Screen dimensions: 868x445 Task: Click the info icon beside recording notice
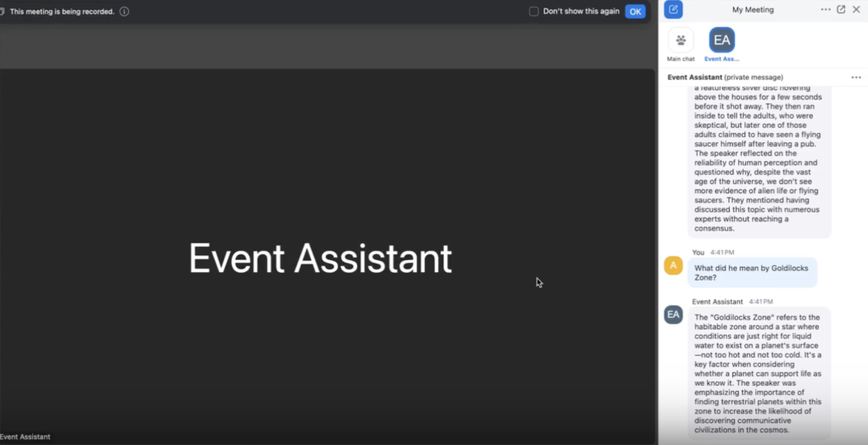pos(125,12)
